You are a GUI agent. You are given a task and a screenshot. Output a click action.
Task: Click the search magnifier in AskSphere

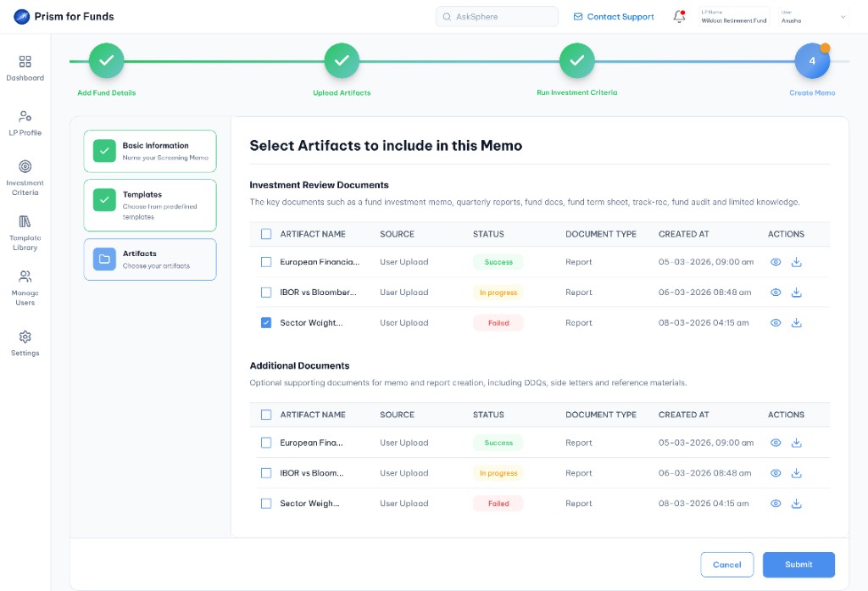[447, 17]
